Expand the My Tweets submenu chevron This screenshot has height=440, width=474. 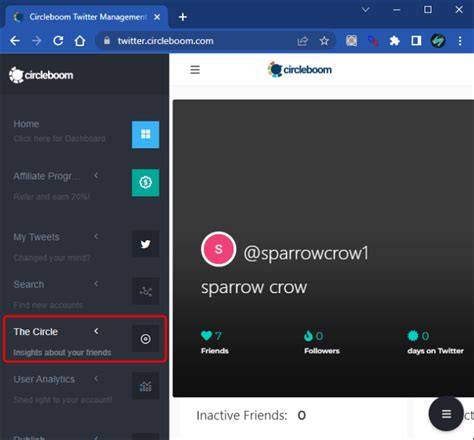[96, 236]
